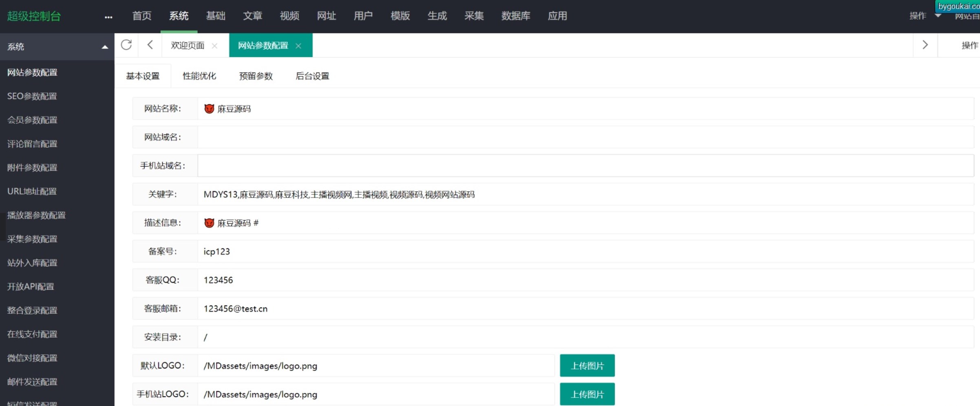Click the refresh page icon
The width and height of the screenshot is (980, 406).
coord(126,45)
